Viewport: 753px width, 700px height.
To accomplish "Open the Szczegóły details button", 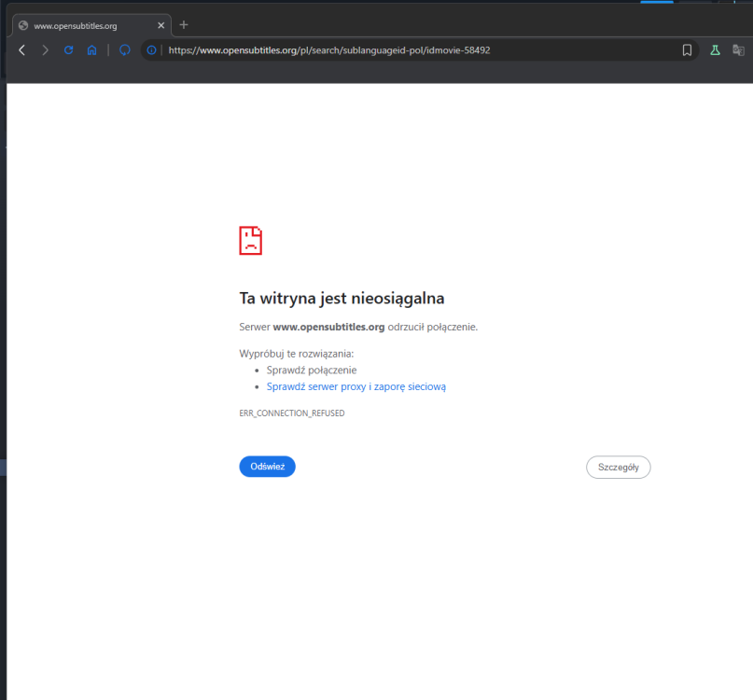I will [618, 467].
